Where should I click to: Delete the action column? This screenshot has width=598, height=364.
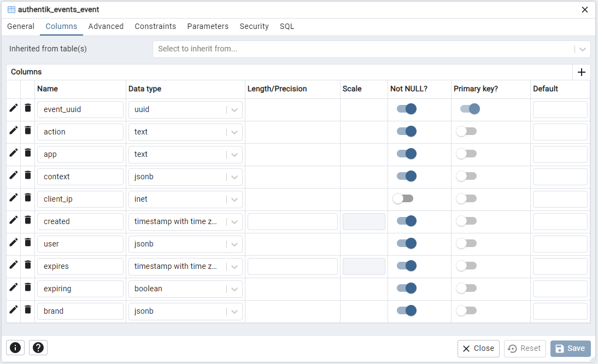(28, 131)
